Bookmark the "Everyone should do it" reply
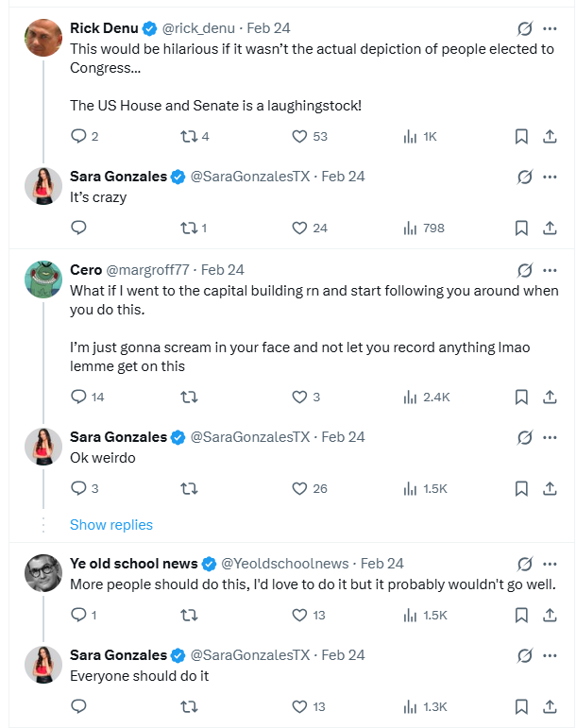This screenshot has height=728, width=576. [x=521, y=705]
